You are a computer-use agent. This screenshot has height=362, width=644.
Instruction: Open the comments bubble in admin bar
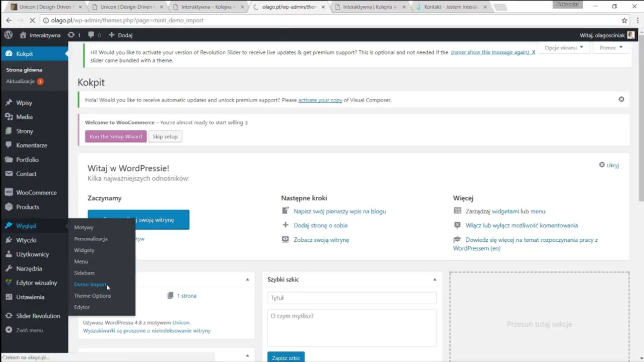click(x=91, y=35)
